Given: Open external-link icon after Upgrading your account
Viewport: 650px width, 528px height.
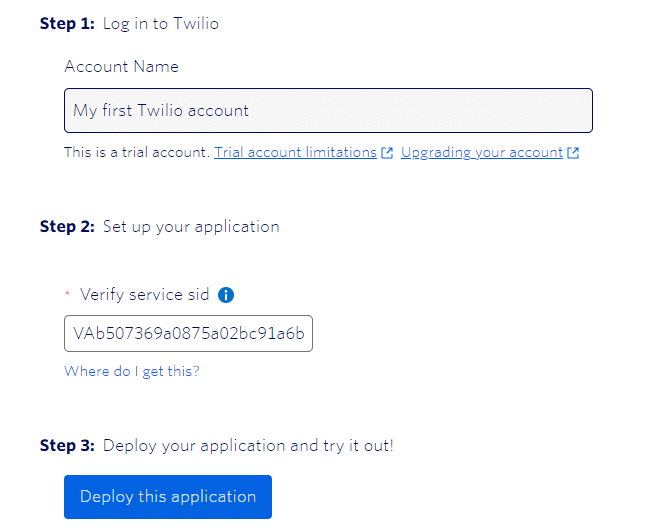Looking at the screenshot, I should [x=573, y=153].
